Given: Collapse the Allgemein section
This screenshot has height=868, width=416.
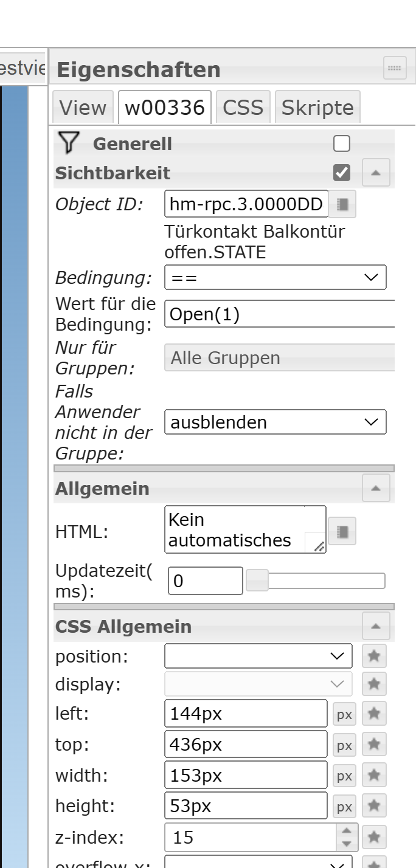Looking at the screenshot, I should (x=376, y=488).
